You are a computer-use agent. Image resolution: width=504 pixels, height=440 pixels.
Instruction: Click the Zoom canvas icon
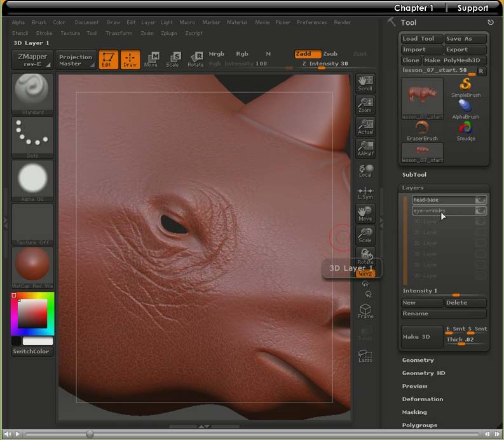365,105
